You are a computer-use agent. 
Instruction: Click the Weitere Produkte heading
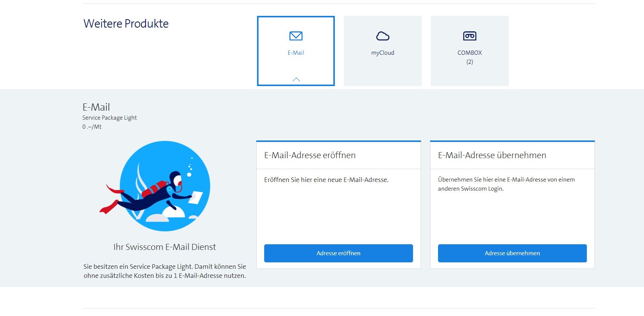(126, 23)
